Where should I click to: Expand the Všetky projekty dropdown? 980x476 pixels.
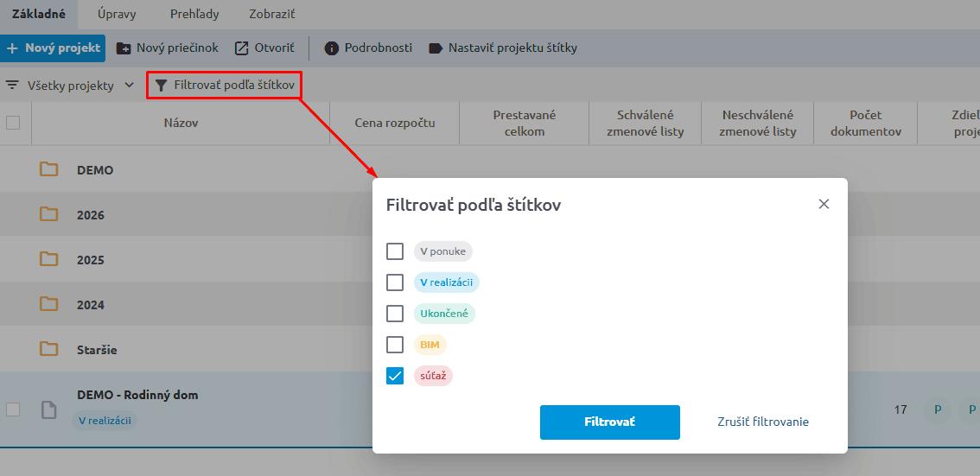click(x=70, y=86)
